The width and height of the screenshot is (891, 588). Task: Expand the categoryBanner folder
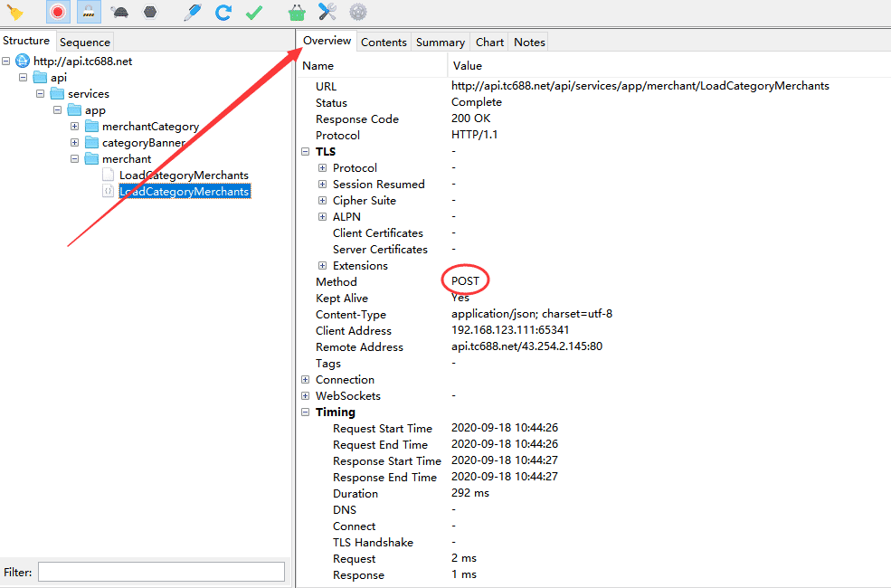74,142
